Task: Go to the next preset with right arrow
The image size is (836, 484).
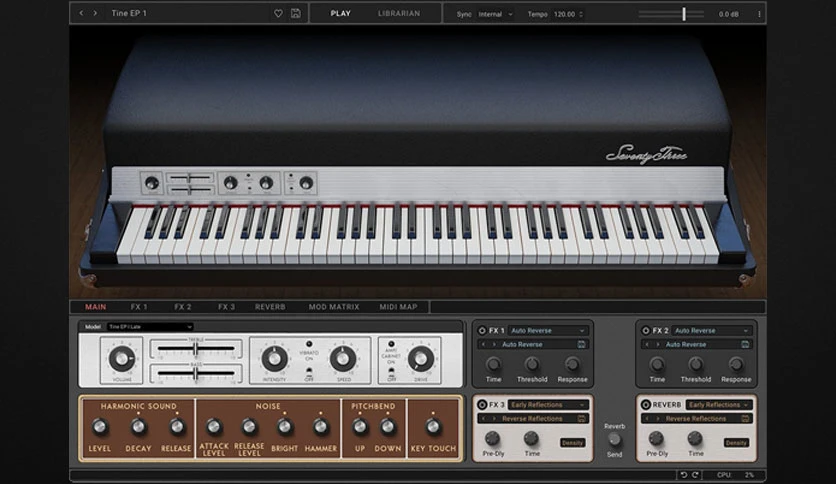Action: click(x=95, y=13)
